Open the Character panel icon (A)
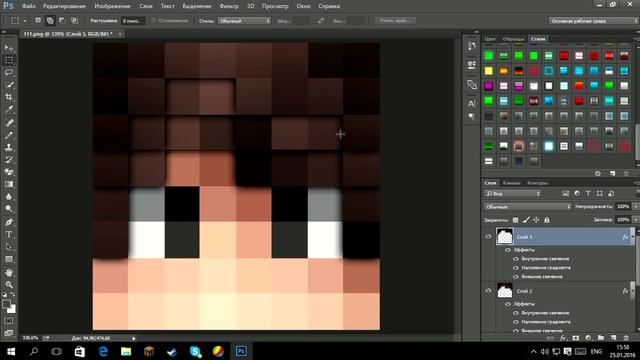640x360 pixels. (471, 104)
